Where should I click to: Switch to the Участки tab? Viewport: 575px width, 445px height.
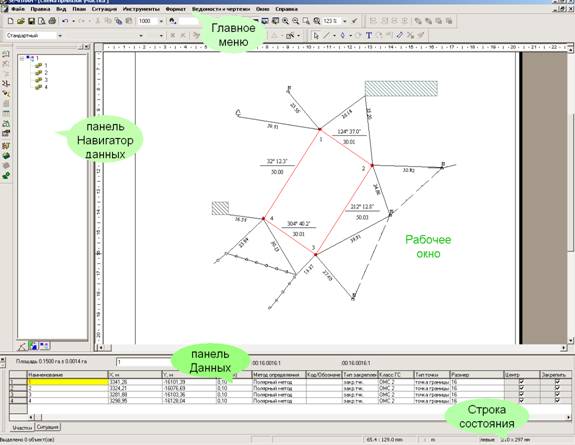[x=22, y=427]
